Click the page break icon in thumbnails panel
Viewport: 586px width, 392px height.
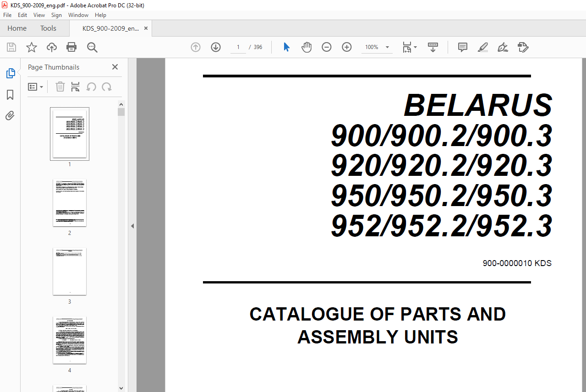click(x=76, y=87)
